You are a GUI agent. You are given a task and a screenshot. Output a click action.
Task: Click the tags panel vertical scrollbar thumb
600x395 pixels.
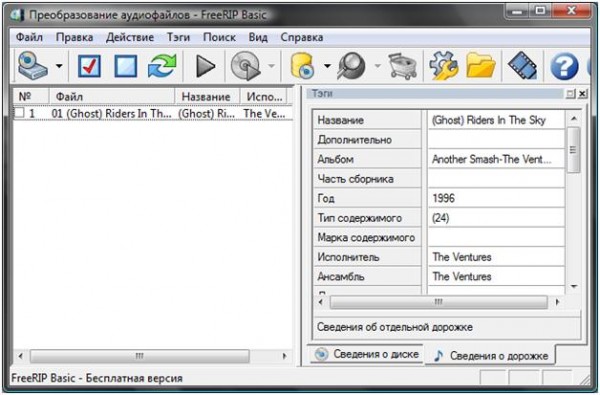tap(573, 149)
